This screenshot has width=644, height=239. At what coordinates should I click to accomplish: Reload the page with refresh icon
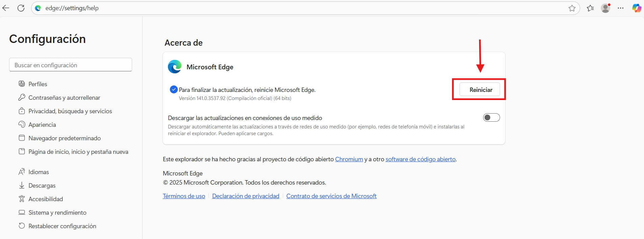[21, 8]
